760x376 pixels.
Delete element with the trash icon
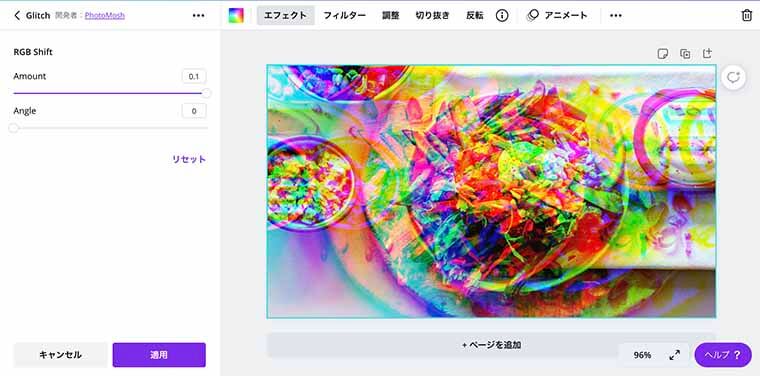pyautogui.click(x=747, y=16)
